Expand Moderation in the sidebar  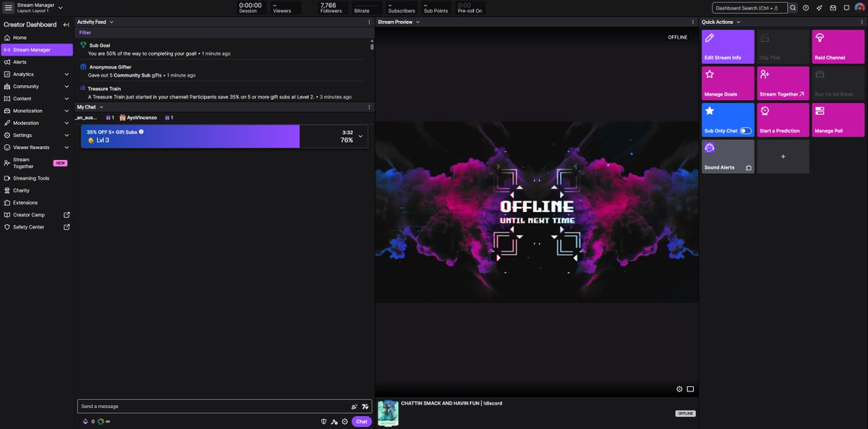(x=67, y=123)
